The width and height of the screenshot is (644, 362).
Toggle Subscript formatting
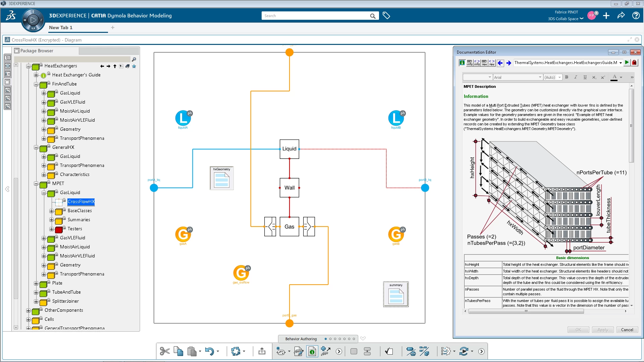tap(594, 77)
